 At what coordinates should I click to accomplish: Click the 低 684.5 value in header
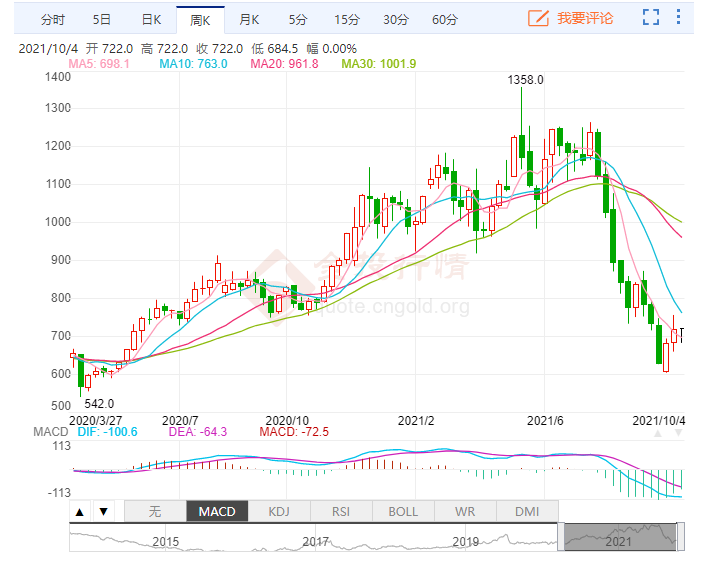[274, 49]
